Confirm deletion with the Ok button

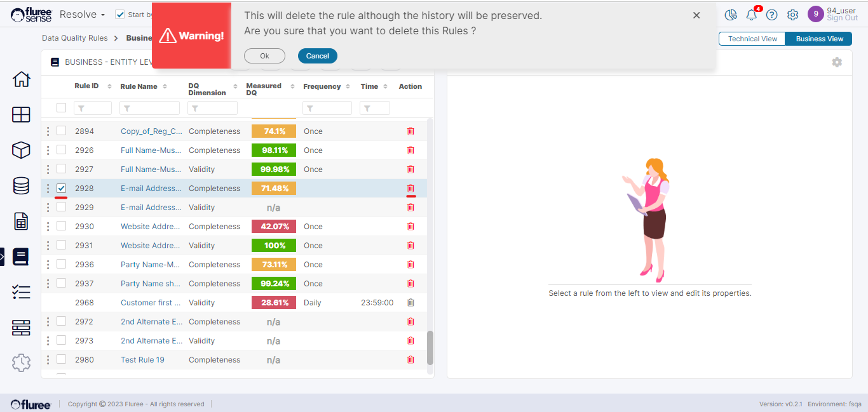(x=264, y=56)
